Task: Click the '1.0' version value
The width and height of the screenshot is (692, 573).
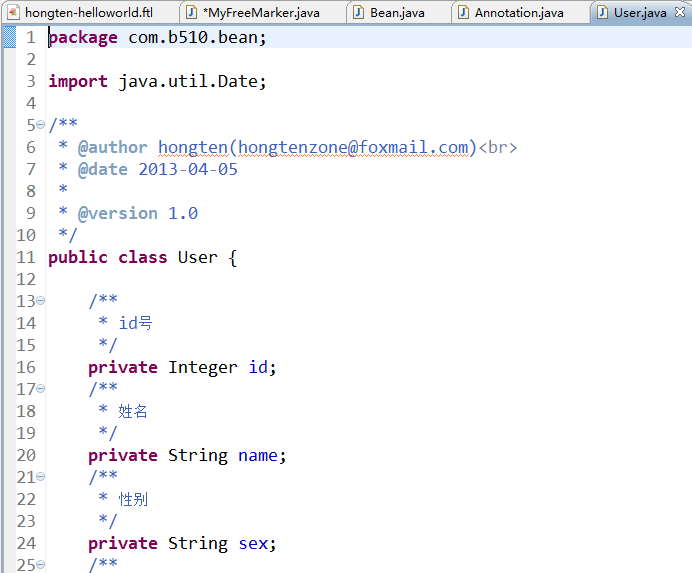Action: pyautogui.click(x=183, y=214)
